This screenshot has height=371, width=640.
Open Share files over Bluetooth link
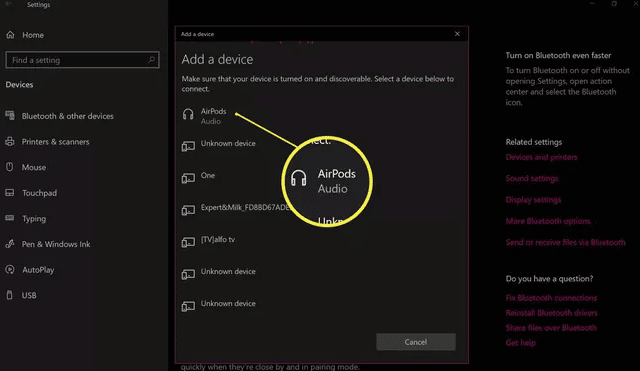[x=551, y=328]
